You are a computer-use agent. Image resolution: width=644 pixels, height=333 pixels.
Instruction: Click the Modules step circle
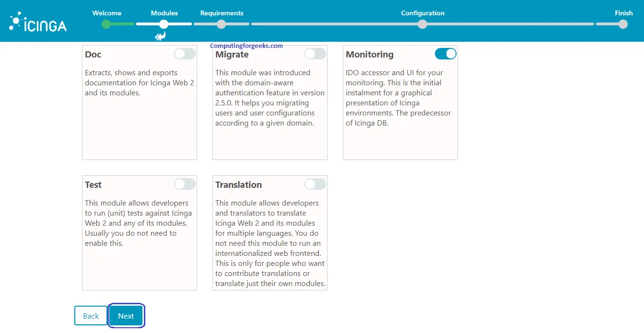pyautogui.click(x=164, y=24)
